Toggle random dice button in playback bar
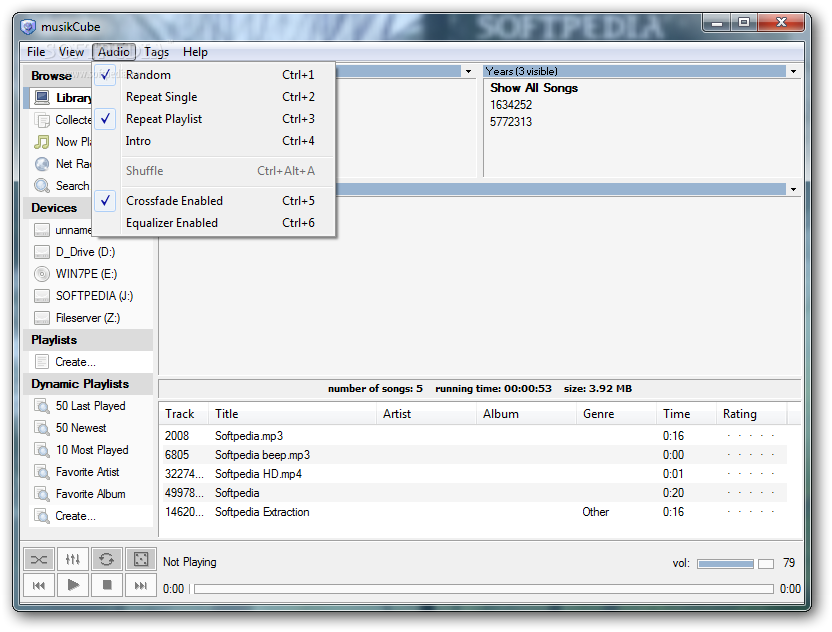Viewport: 832px width, 632px height. [x=141, y=559]
